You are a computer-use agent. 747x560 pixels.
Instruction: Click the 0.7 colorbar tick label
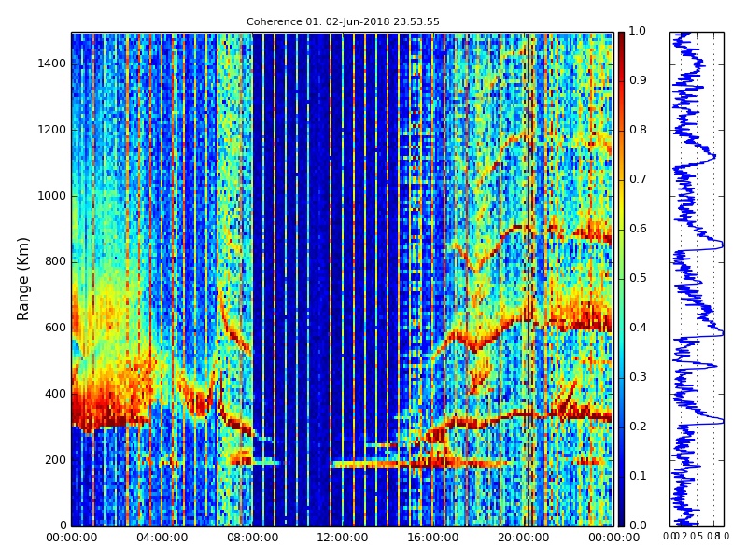638,179
